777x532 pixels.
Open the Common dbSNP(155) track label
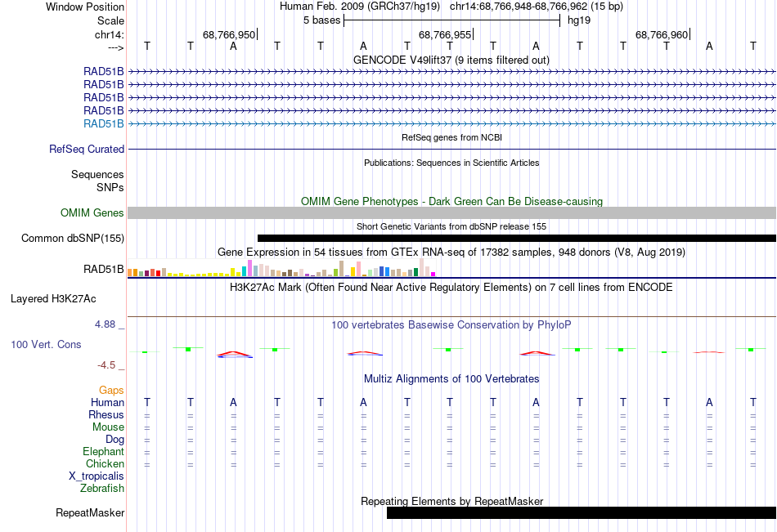point(73,239)
